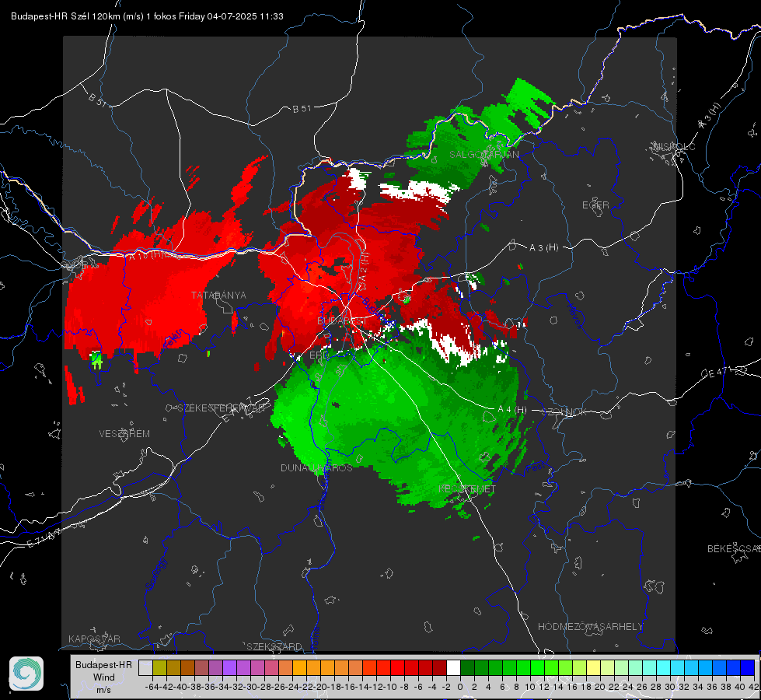Select the dark red swatch between -4 and -2
Viewport: 761px width, 700px height.
pos(439,667)
